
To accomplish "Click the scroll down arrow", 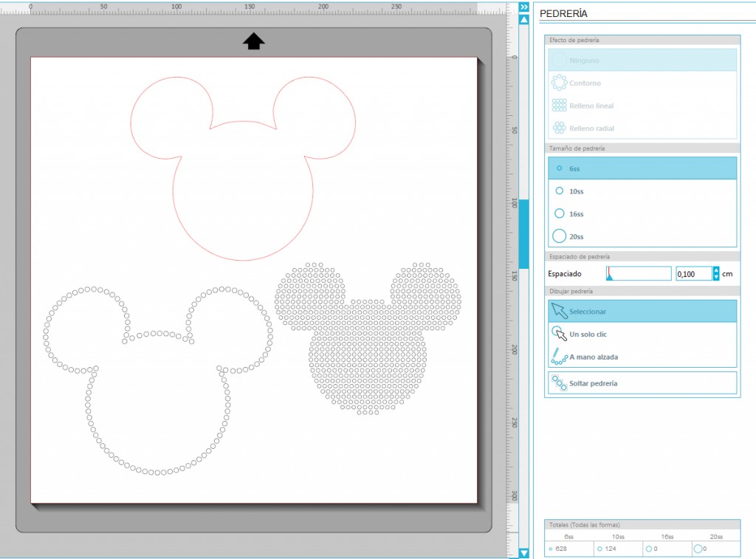I will (x=524, y=553).
